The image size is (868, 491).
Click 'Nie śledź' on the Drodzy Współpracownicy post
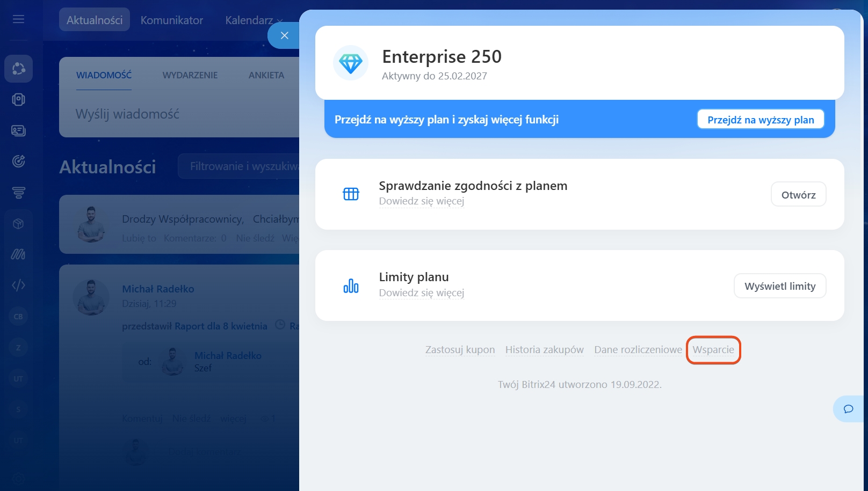tap(255, 238)
